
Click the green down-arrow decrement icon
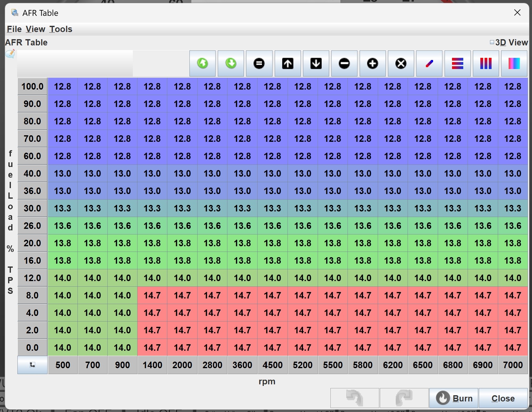(x=231, y=63)
